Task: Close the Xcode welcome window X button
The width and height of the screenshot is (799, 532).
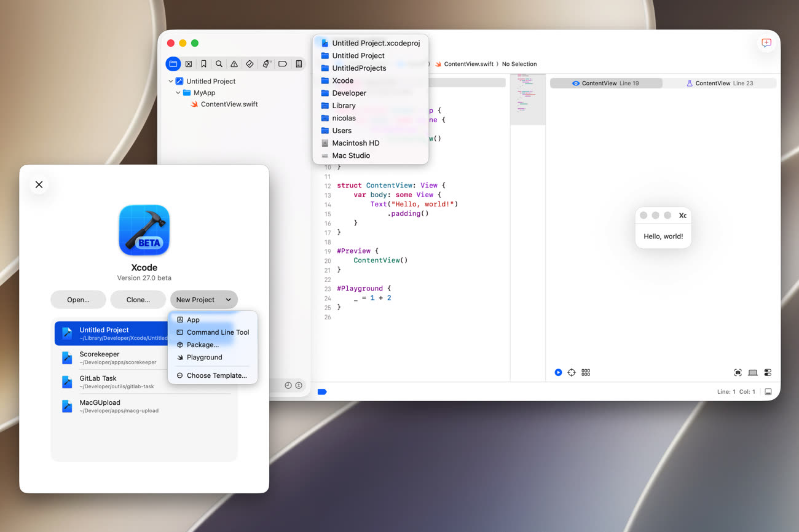Action: (x=39, y=184)
